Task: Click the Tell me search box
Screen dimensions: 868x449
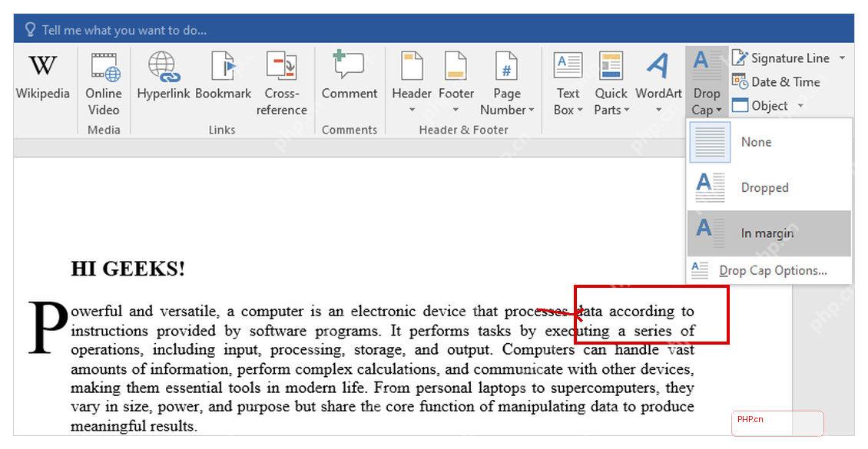Action: tap(124, 30)
